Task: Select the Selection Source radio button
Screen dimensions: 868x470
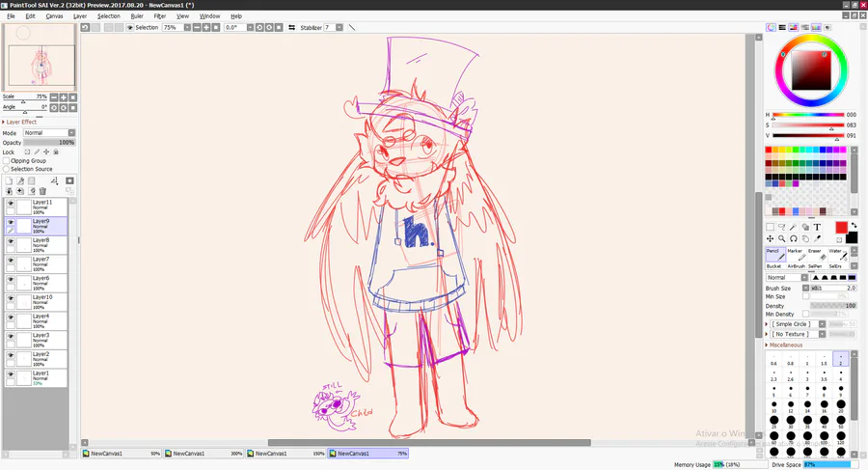Action: (x=7, y=169)
